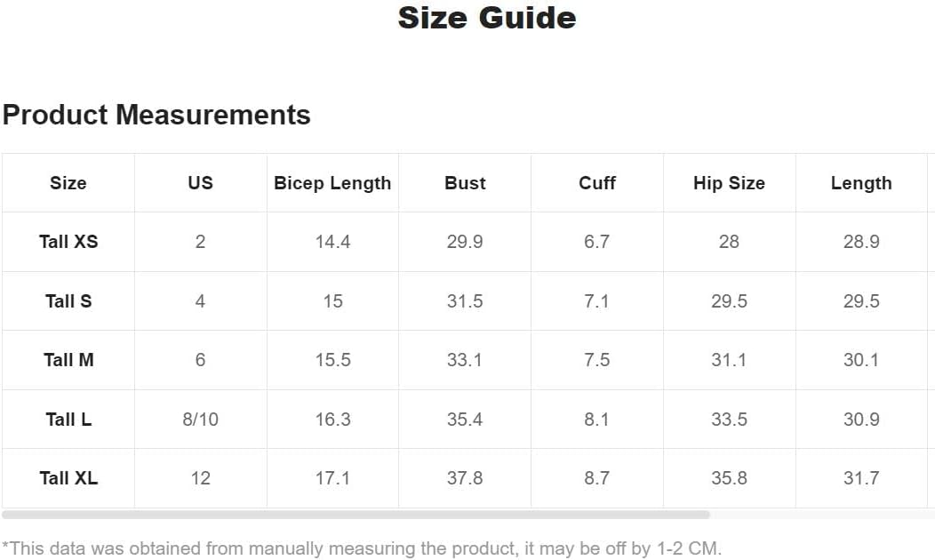Select the 8/10 US size cell
Viewport: 935px width, 560px height.
(x=200, y=420)
